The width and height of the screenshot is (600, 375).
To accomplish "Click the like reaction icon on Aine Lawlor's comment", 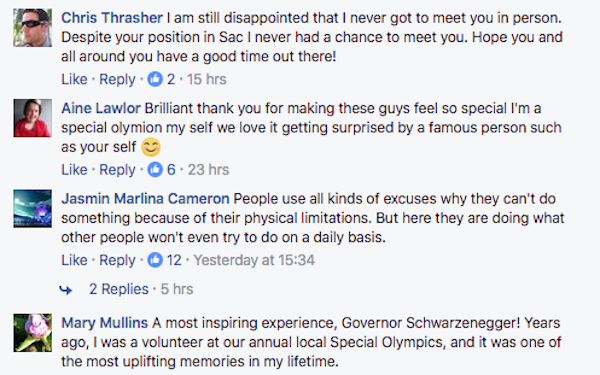I will [x=155, y=170].
